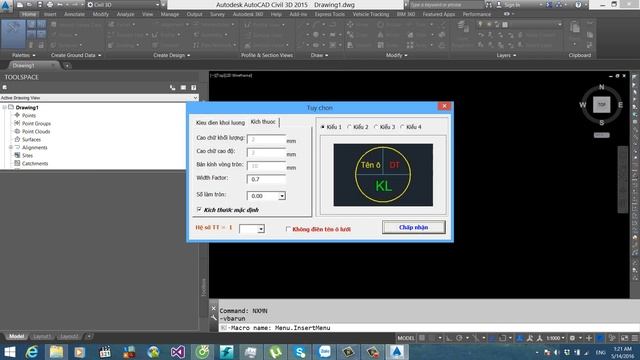Screen dimensions: 640x360
Task: Select the Kiểu 1 radio button
Action: [323, 127]
